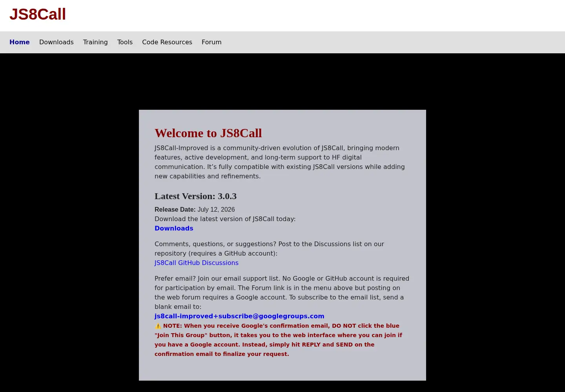
Task: Click the warning triangle icon before NOTE
Action: 158,326
